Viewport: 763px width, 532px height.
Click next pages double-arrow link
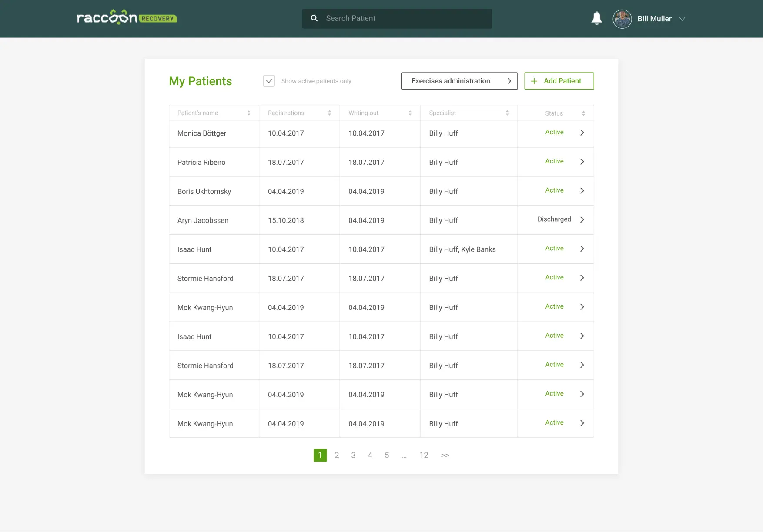point(445,455)
